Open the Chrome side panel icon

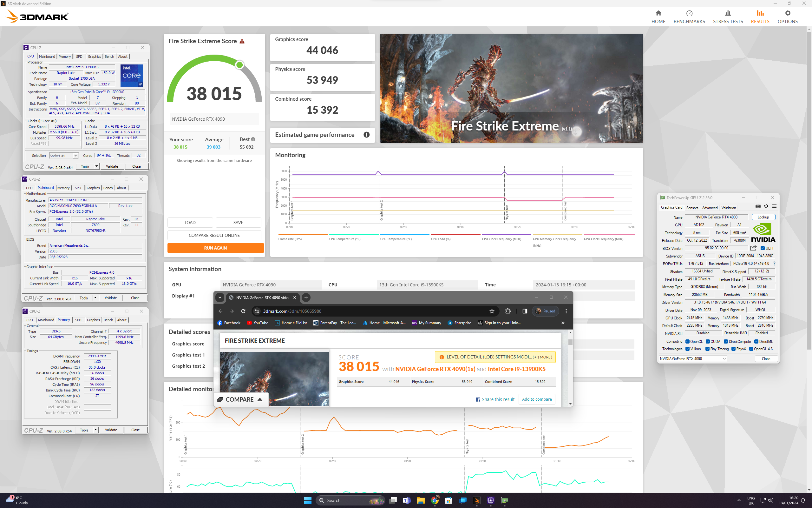[x=524, y=311]
